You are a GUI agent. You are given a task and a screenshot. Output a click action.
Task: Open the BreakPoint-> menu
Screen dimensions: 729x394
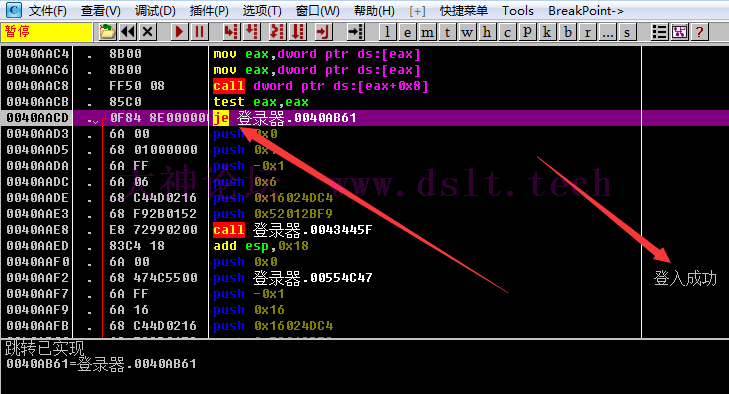[x=586, y=10]
